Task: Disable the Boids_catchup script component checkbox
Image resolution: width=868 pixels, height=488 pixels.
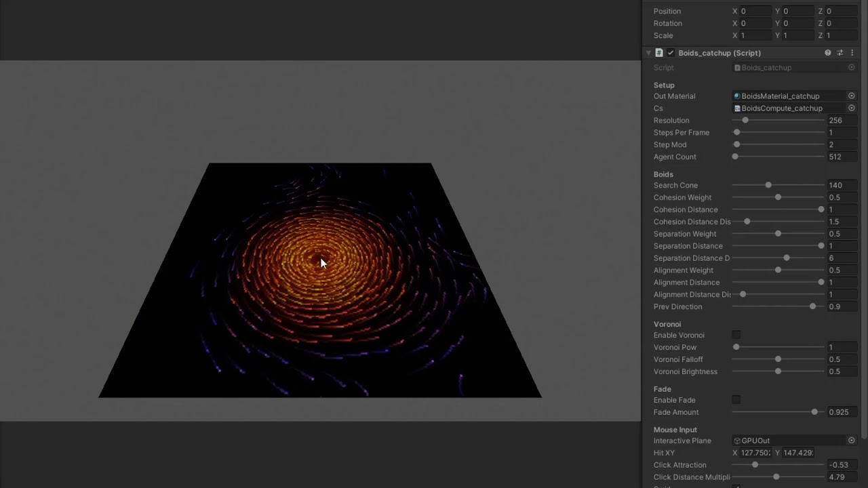Action: click(671, 53)
